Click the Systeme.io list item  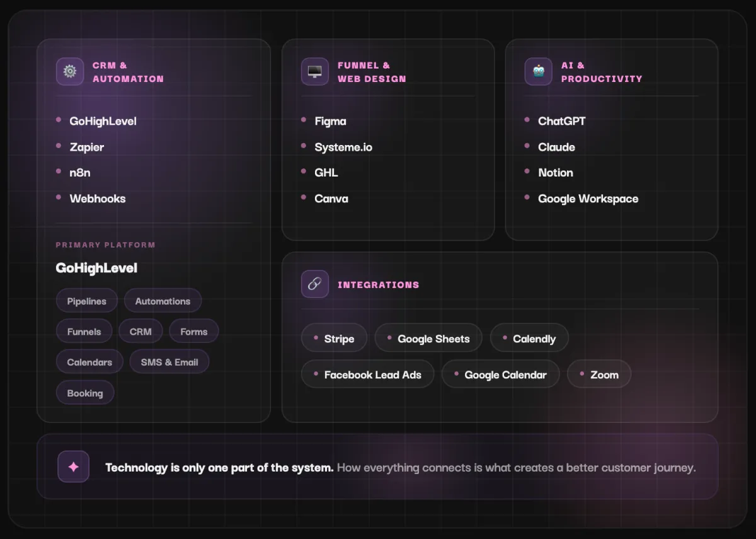click(x=343, y=147)
